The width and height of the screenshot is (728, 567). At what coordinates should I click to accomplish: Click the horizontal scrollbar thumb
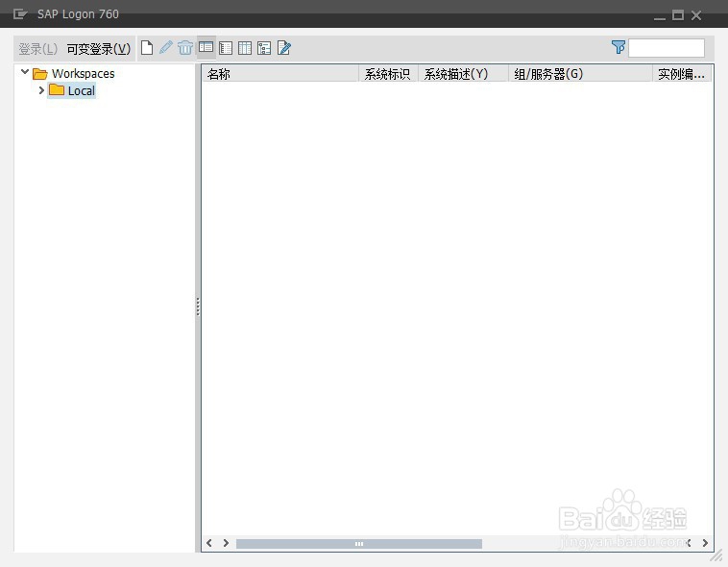(x=359, y=543)
